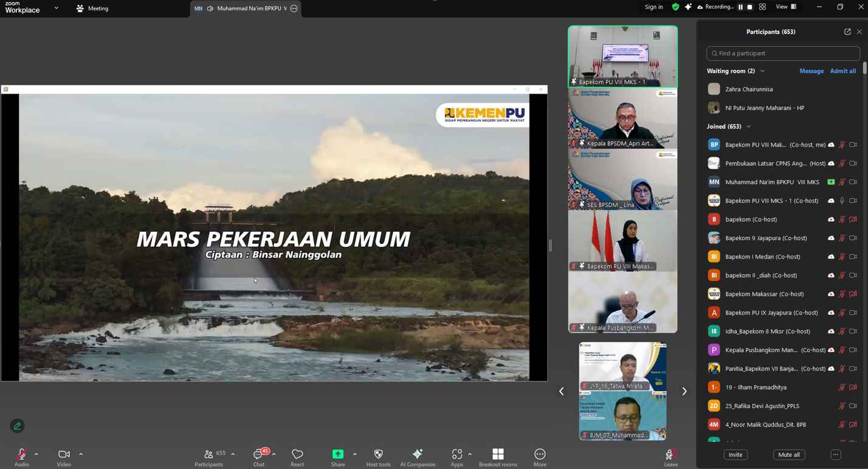Click the Find a participant search field
Viewport: 868px width, 469px height.
click(x=783, y=54)
